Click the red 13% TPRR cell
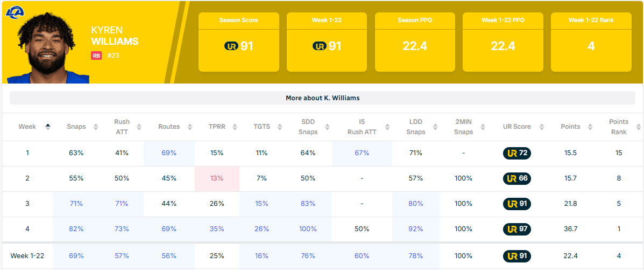This screenshot has height=270, width=644. pyautogui.click(x=217, y=178)
